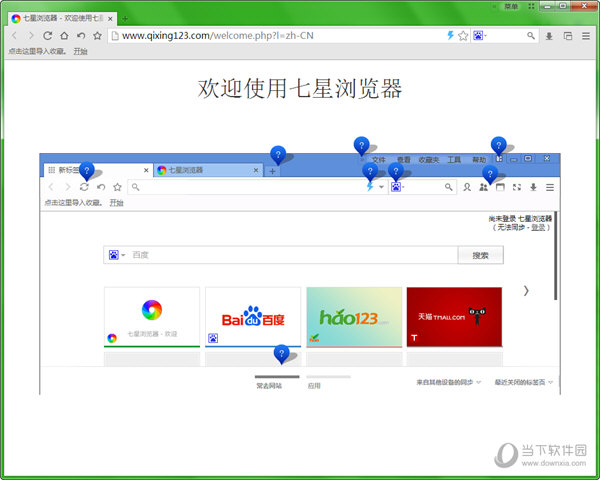Click the question marker below the Baidu tile
Screen dimensions: 600x480
click(282, 353)
